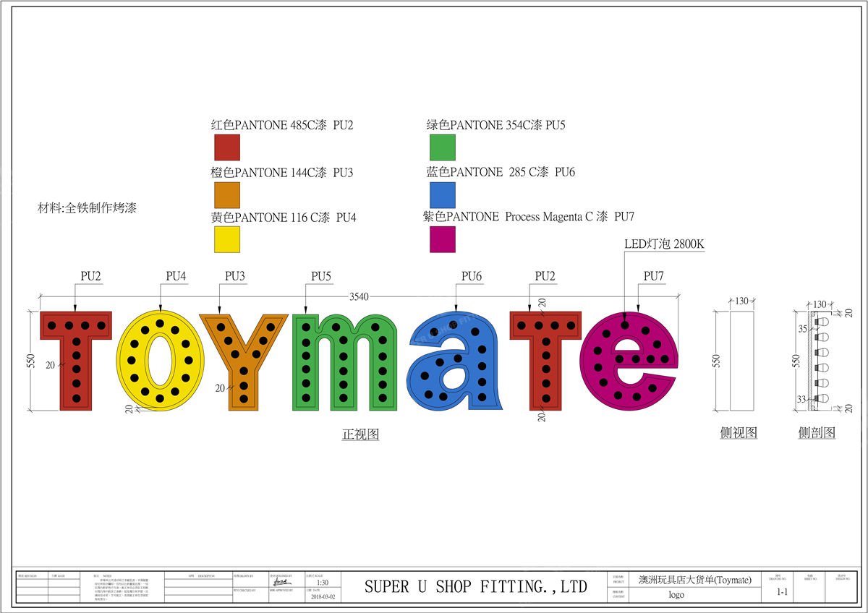Image resolution: width=868 pixels, height=613 pixels.
Task: Click the text "红色PANTONE 485C漆 PU2"
Action: point(282,125)
